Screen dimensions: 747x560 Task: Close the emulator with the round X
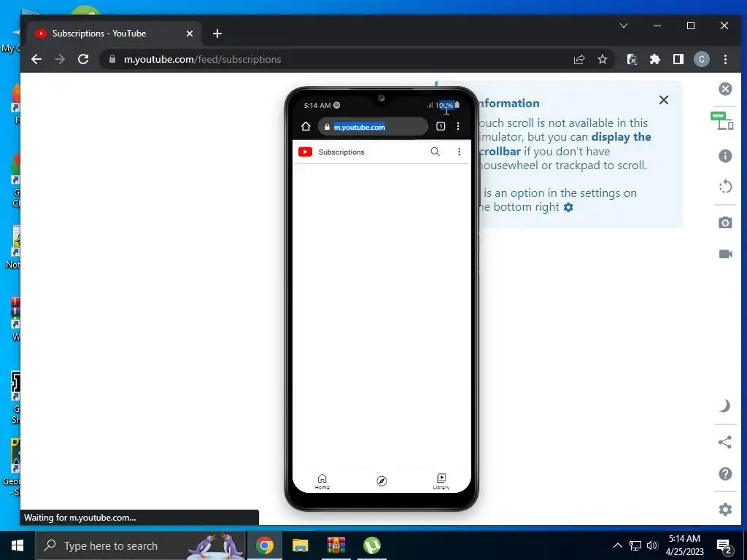tap(725, 89)
